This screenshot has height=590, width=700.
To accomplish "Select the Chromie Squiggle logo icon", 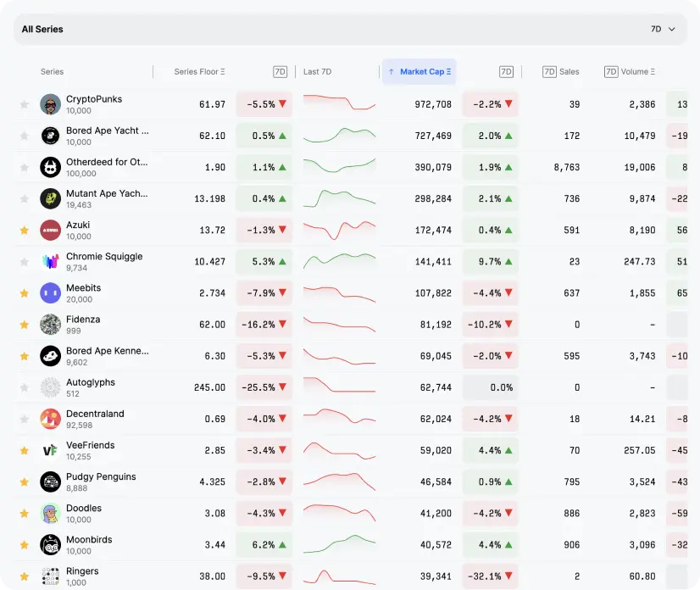I will click(x=50, y=261).
